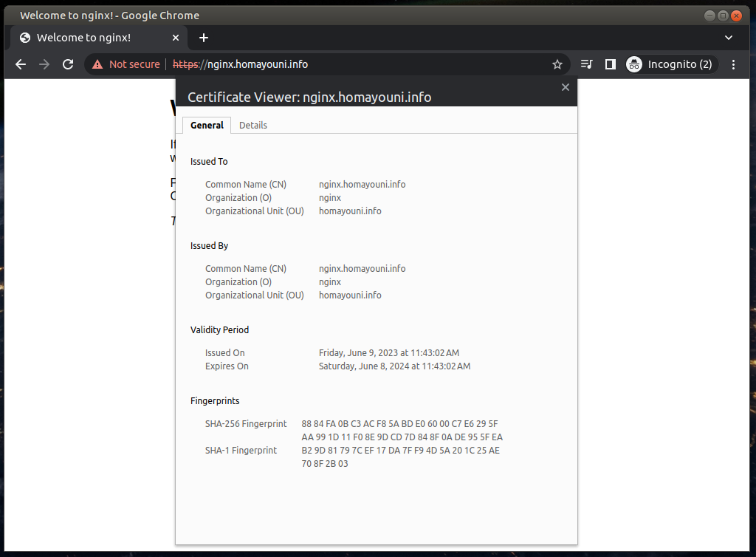Click the 'Issued By' section heading
The width and height of the screenshot is (756, 557).
[x=209, y=246]
